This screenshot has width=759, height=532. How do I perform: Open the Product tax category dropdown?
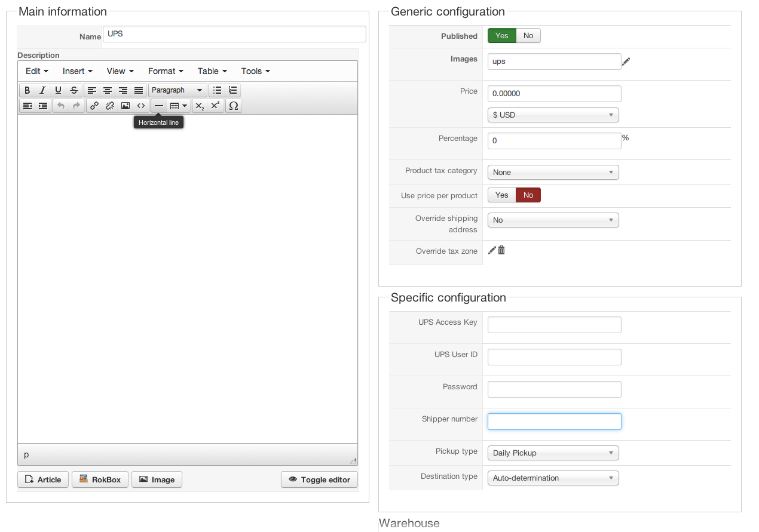(x=553, y=172)
